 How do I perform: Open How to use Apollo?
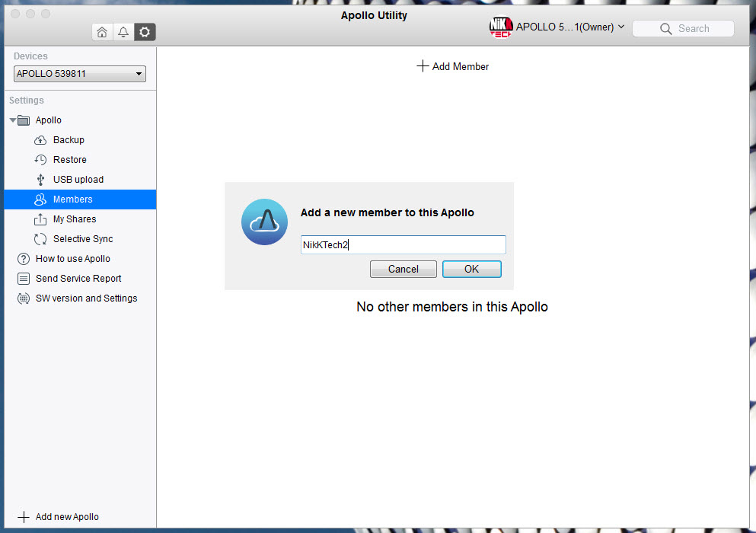pyautogui.click(x=73, y=259)
